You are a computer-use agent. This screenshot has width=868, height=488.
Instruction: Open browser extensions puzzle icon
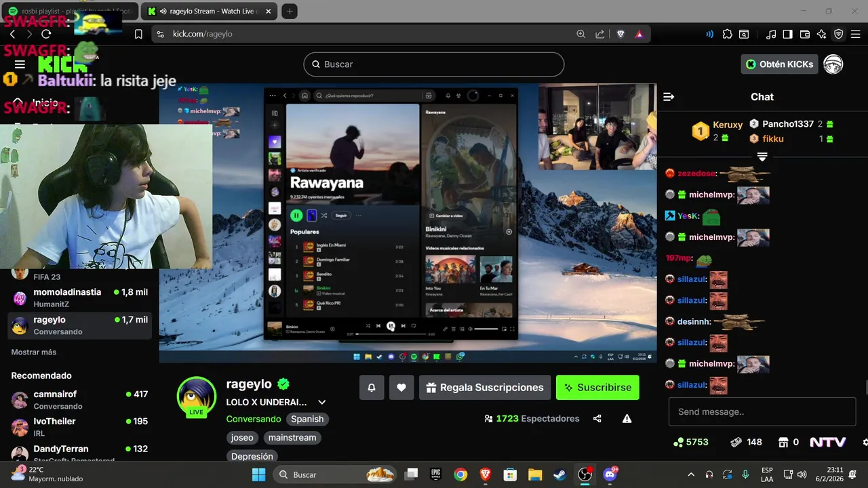(727, 34)
